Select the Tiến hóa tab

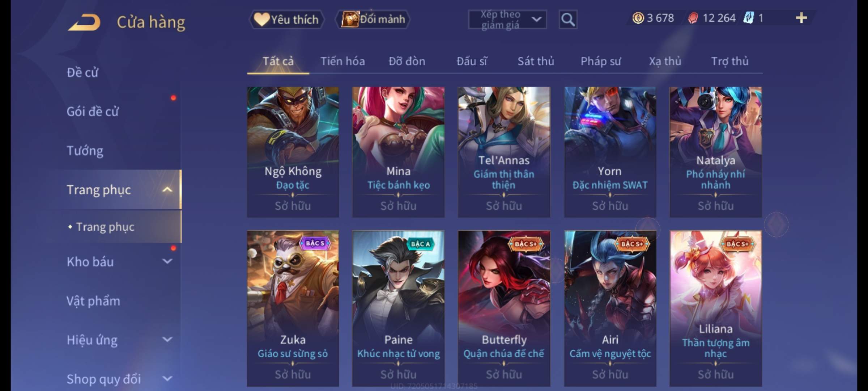(x=342, y=61)
